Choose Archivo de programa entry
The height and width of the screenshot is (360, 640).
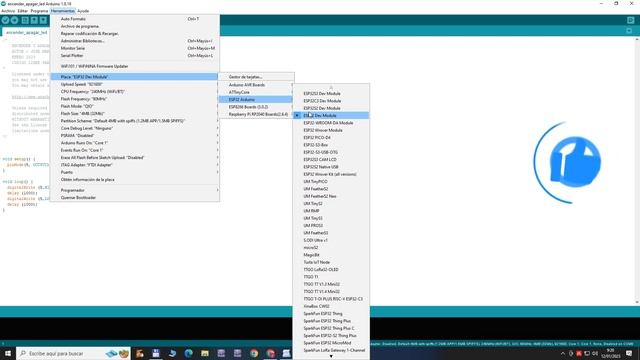click(x=135, y=26)
